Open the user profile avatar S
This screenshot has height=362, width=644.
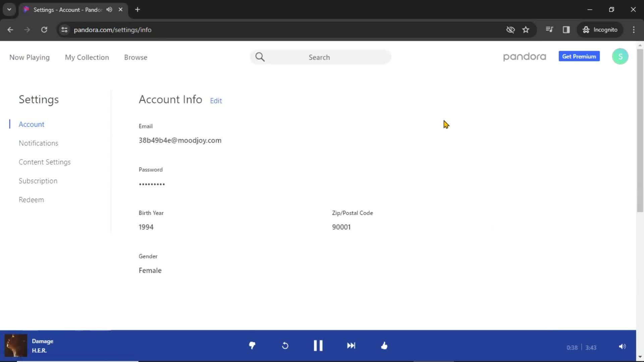(x=620, y=56)
